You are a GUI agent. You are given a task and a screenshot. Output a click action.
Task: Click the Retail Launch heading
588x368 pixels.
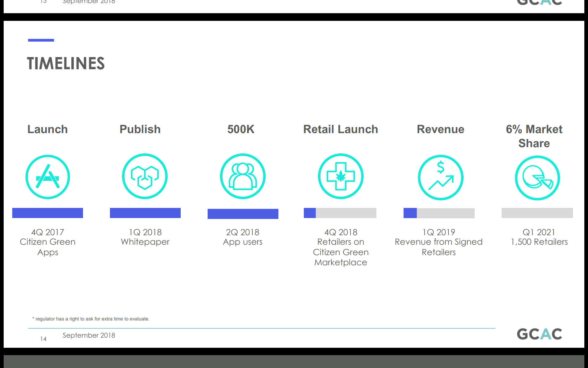point(341,129)
